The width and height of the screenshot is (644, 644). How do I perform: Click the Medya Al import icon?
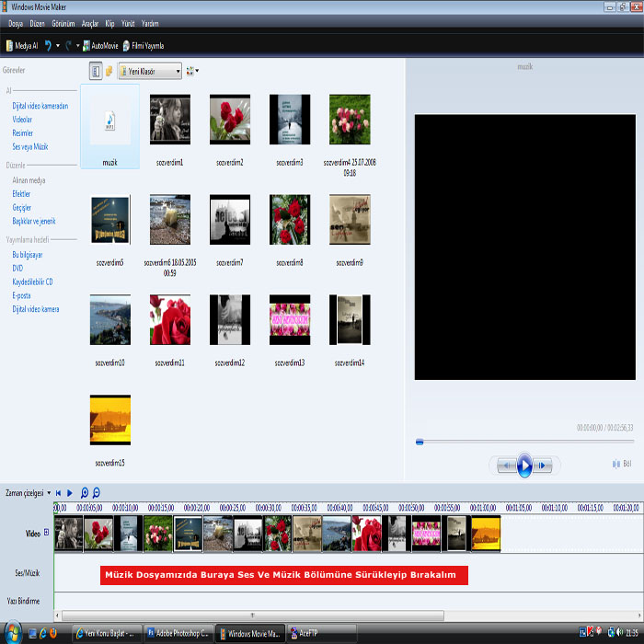click(9, 45)
